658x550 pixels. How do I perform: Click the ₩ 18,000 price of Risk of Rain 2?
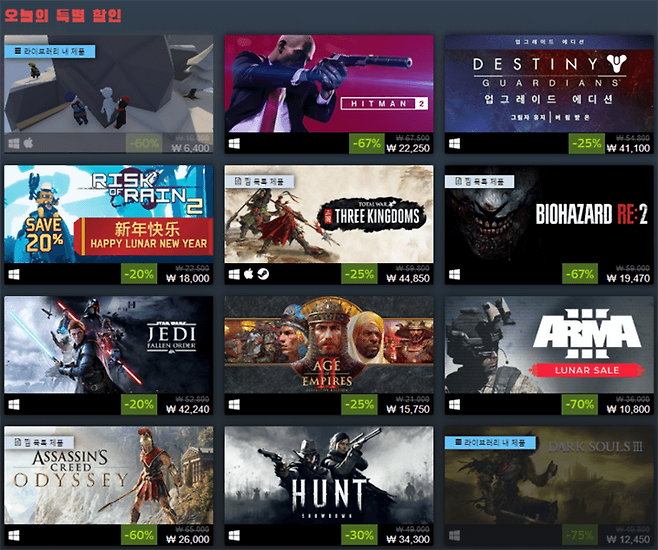188,279
